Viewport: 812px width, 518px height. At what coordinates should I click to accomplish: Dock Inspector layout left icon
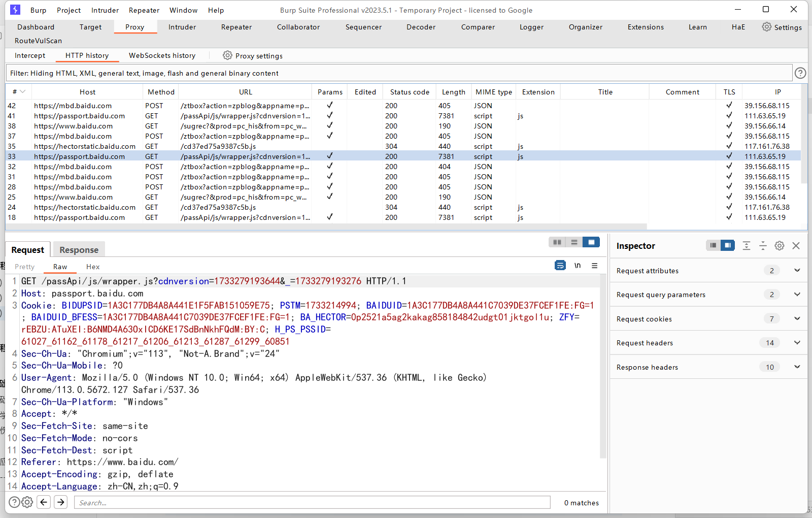(713, 245)
